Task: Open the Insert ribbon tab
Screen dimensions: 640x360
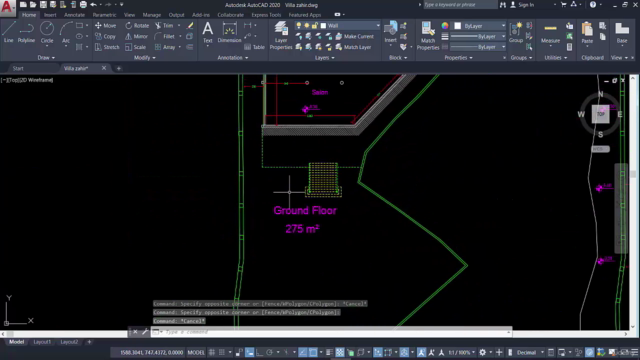Action: 50,15
